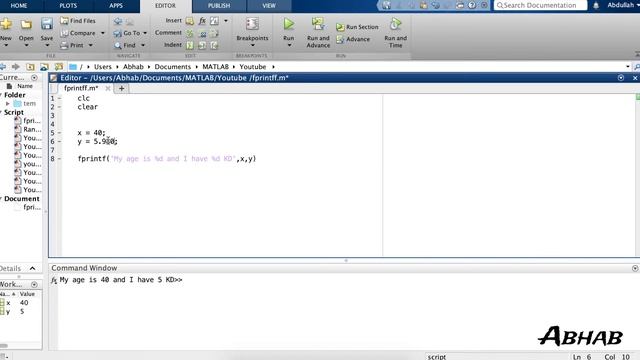Open the Editor panel actions menu icon
Viewport: 640px width, 360px height.
click(621, 78)
